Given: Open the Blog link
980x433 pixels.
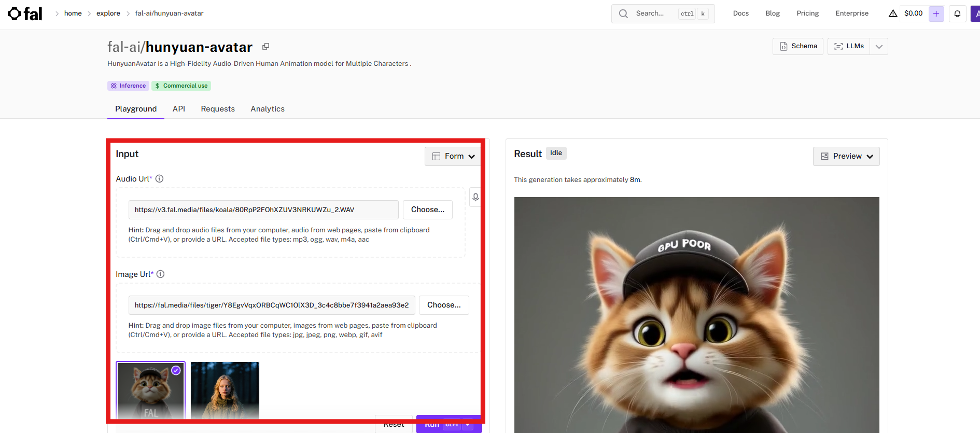Looking at the screenshot, I should 773,13.
